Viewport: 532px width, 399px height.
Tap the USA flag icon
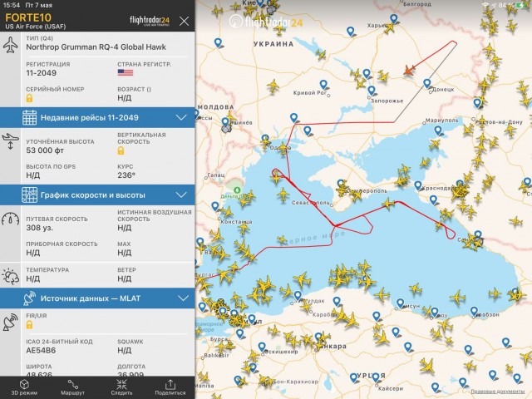[126, 72]
